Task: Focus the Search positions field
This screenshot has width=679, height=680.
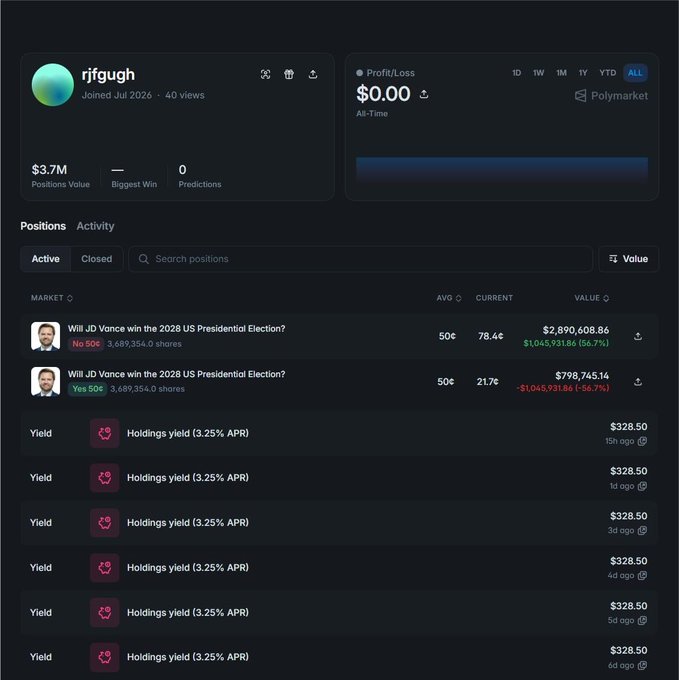Action: pos(361,259)
